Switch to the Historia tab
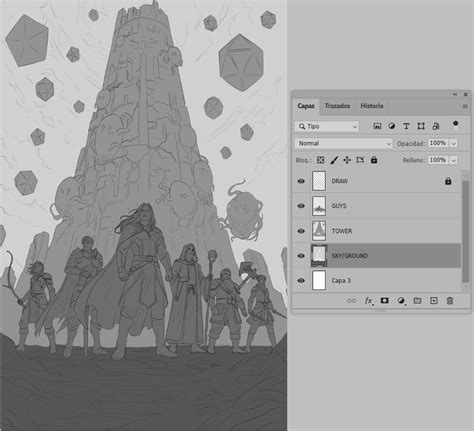The image size is (474, 431). [x=372, y=106]
